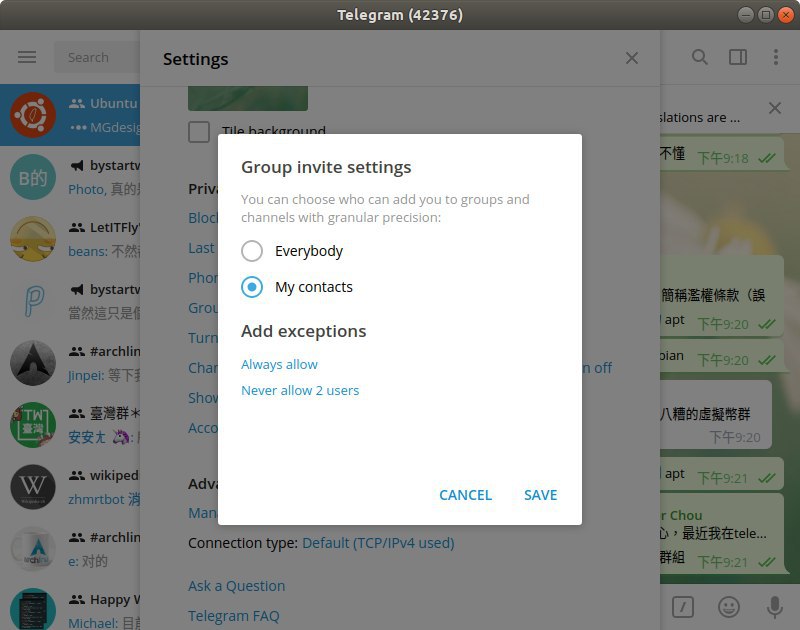Click the message sent at 下午9:18

[x=722, y=153]
